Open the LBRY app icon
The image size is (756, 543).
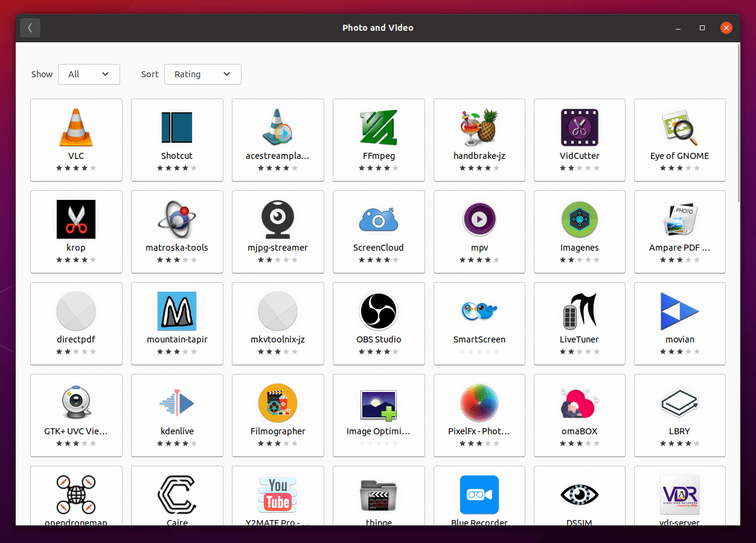click(x=680, y=403)
